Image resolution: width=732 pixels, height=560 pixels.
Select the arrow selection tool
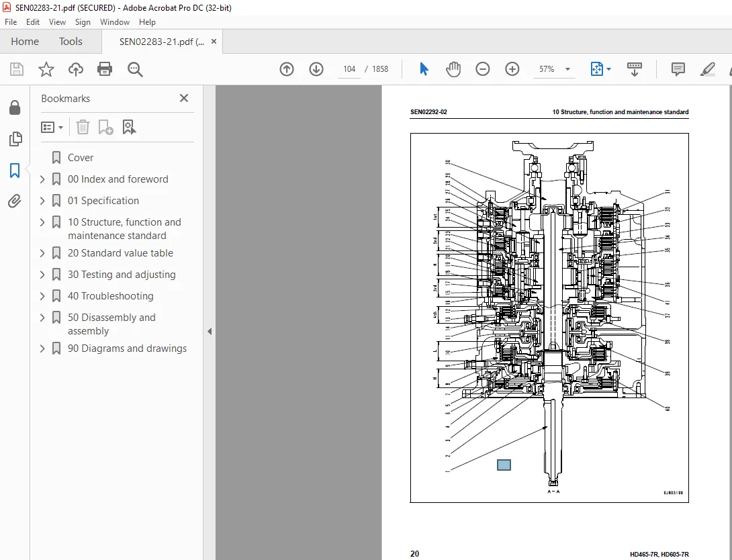tap(424, 69)
